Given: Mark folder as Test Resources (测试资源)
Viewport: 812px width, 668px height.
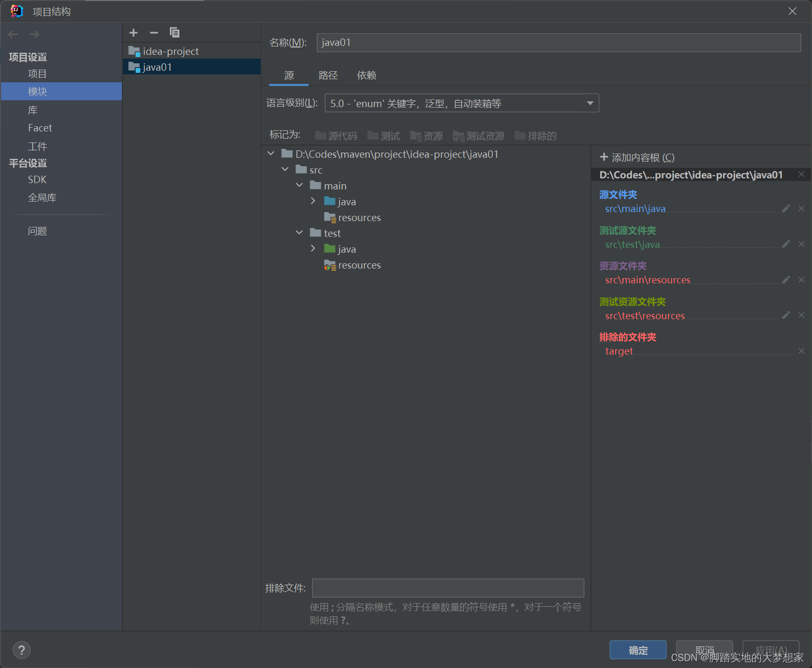Looking at the screenshot, I should pyautogui.click(x=479, y=136).
